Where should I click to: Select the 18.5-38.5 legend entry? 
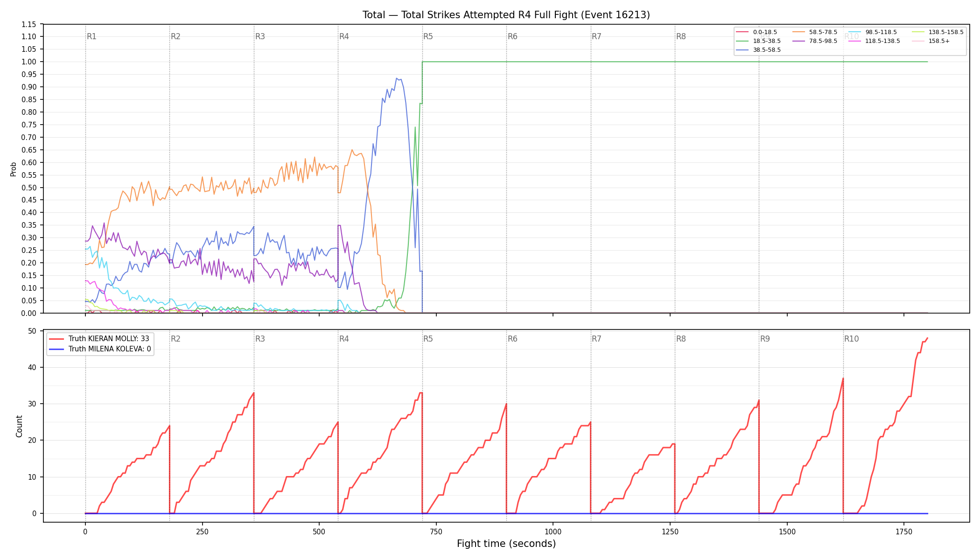pyautogui.click(x=758, y=41)
